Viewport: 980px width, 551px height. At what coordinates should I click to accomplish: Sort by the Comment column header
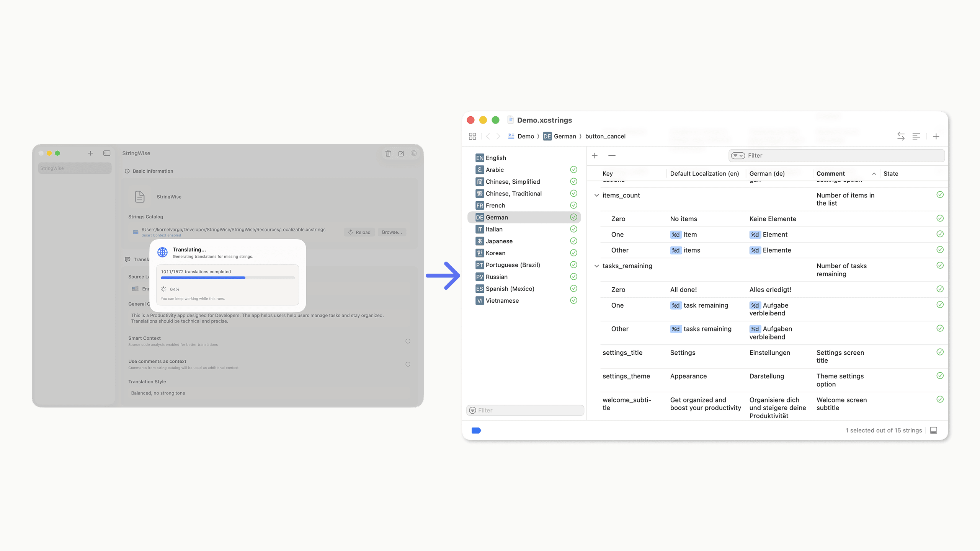[x=830, y=173]
